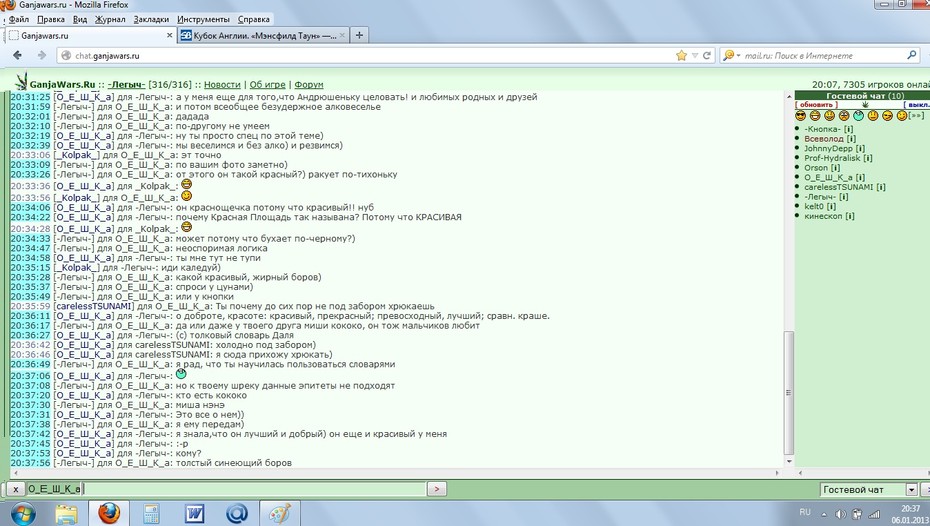
Task: Open the URL history dropdown arrow
Action: click(695, 56)
